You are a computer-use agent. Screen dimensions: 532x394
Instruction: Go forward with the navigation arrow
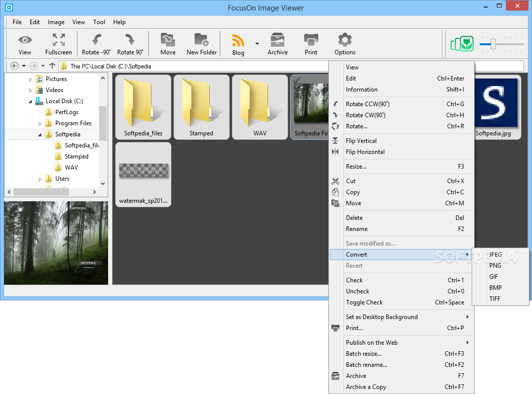[x=34, y=66]
